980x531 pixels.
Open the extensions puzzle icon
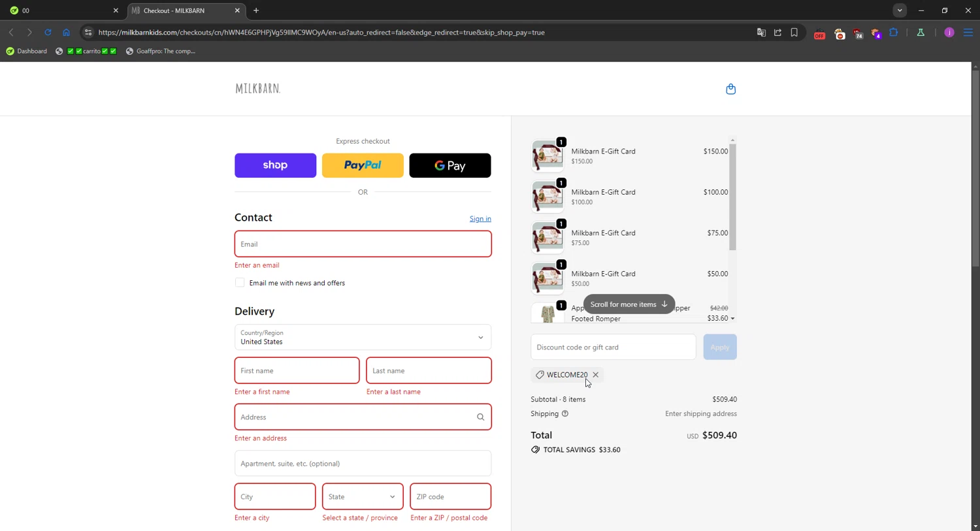[x=894, y=32]
